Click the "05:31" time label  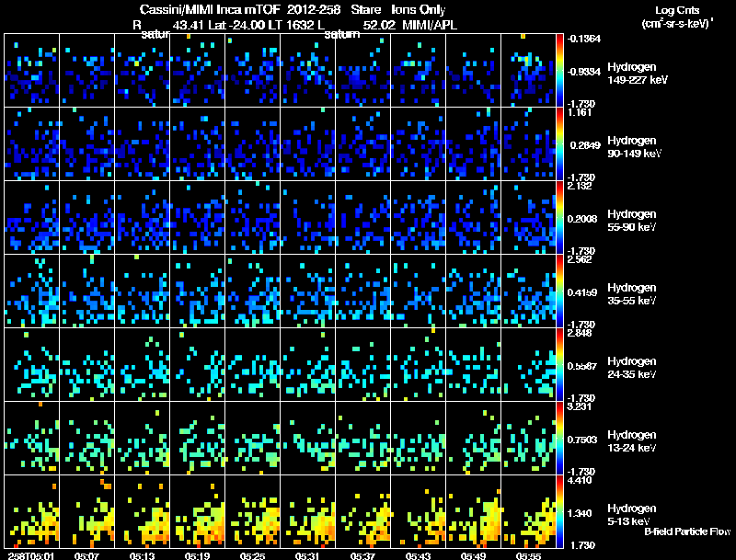tap(307, 555)
